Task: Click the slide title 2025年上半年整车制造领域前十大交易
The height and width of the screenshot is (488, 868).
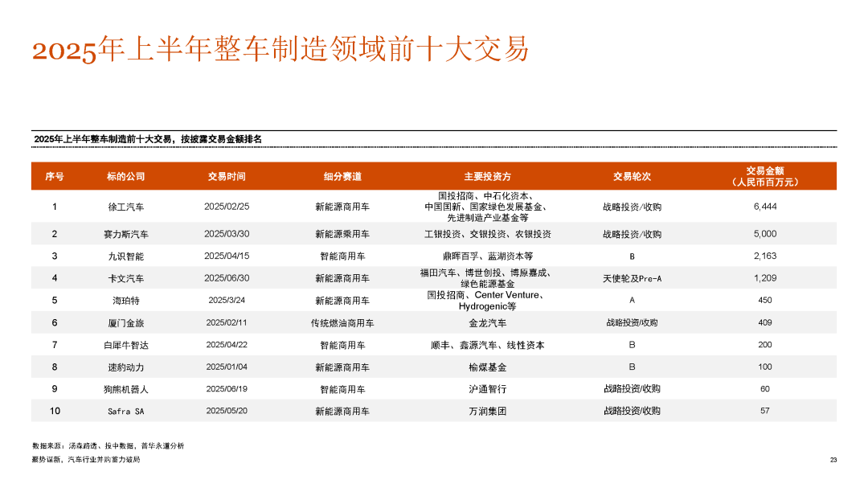Action: pyautogui.click(x=280, y=49)
